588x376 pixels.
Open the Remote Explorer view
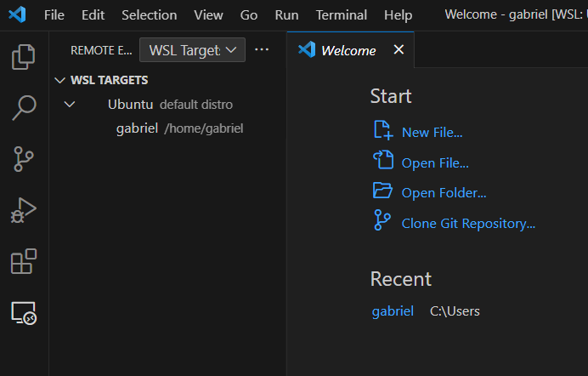point(24,313)
